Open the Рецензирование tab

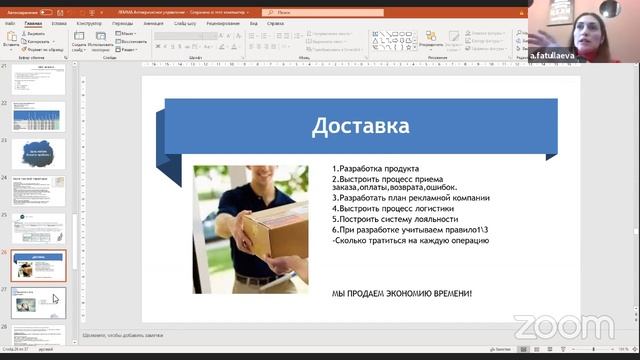click(223, 24)
